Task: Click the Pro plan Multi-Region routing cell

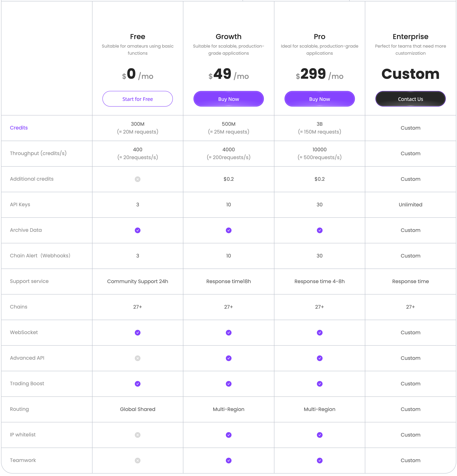Action: point(319,409)
